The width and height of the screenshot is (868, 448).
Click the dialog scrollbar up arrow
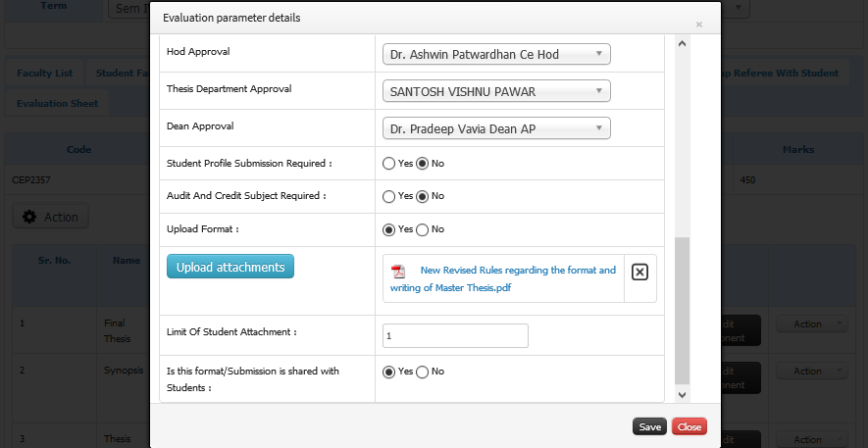[x=682, y=44]
